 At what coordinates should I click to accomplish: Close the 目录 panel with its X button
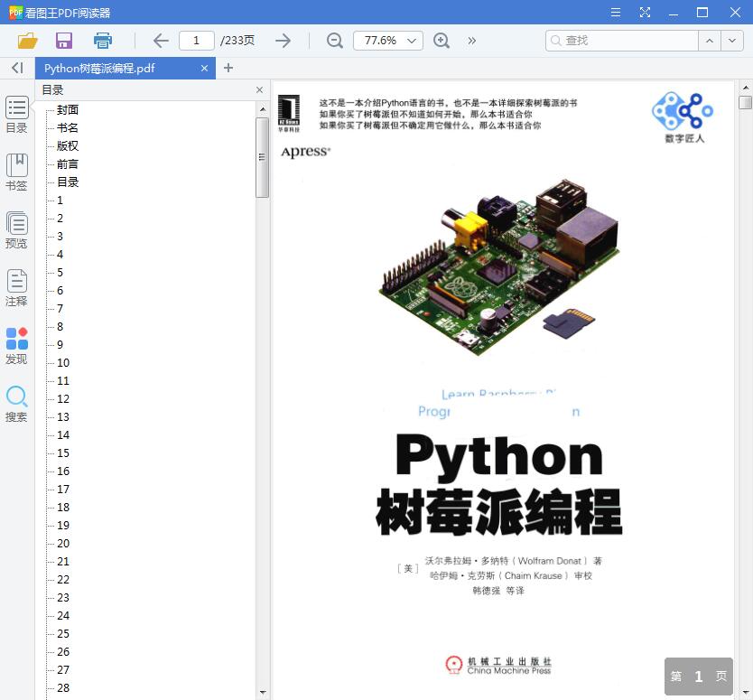[259, 89]
